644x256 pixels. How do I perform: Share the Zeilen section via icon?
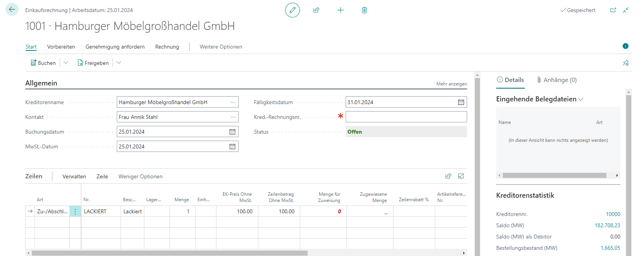click(448, 176)
